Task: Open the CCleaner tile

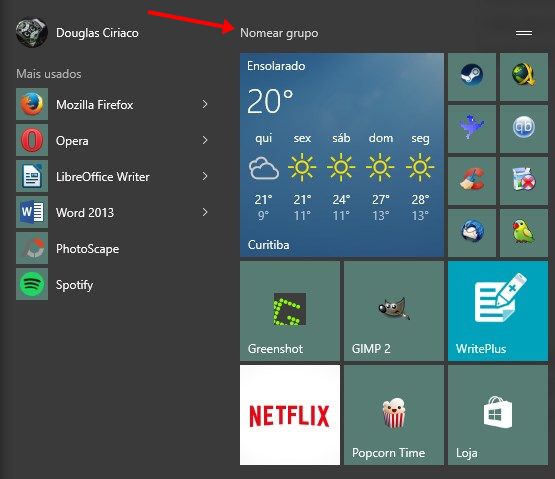Action: [x=472, y=181]
